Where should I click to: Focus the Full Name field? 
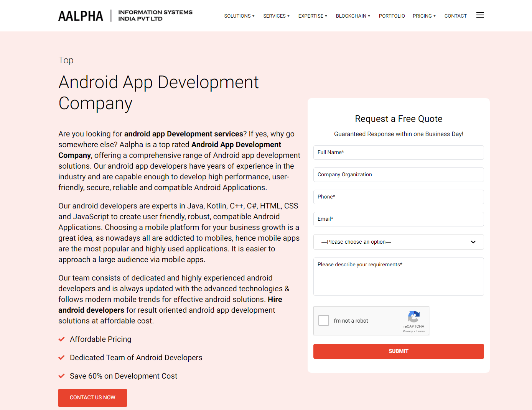click(399, 153)
